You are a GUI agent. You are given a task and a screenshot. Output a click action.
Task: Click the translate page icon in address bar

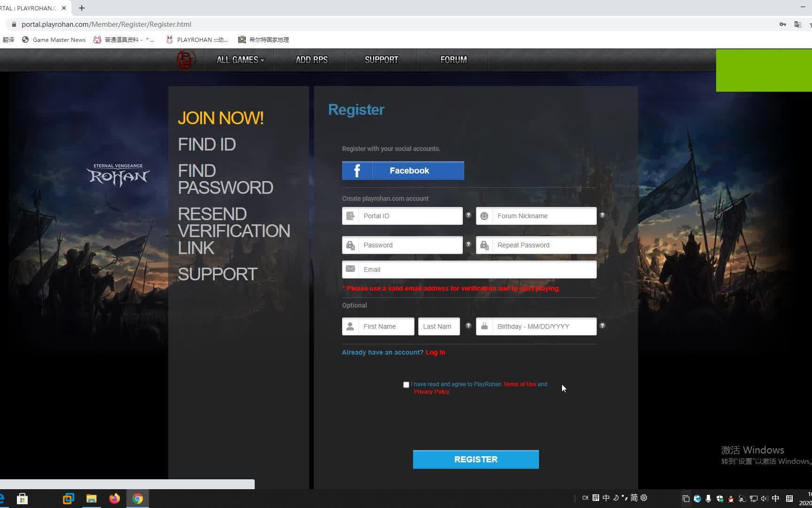pos(797,24)
